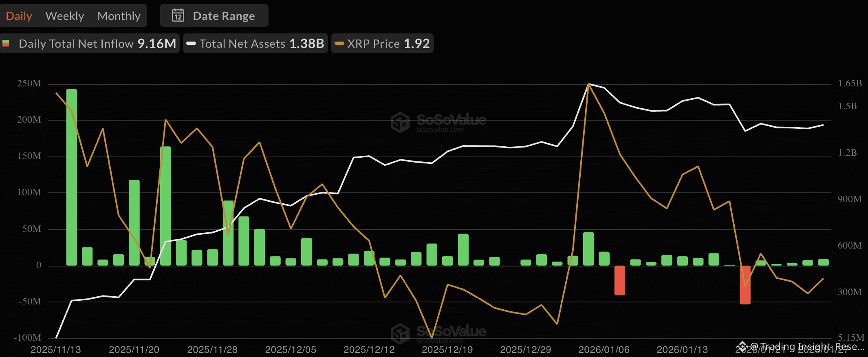Toggle the XRP Price series visibility
This screenshot has width=868, height=357.
click(382, 43)
